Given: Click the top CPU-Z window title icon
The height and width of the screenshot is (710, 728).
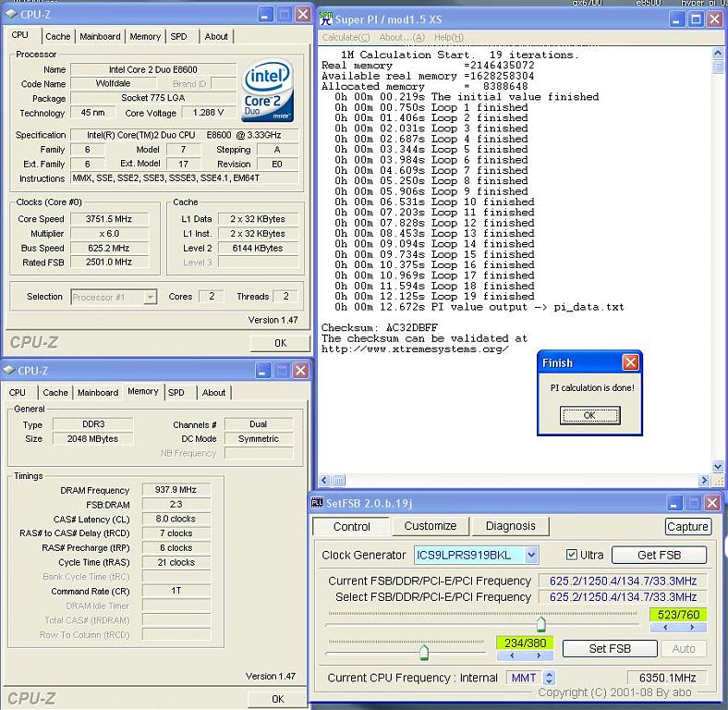Looking at the screenshot, I should click(11, 14).
